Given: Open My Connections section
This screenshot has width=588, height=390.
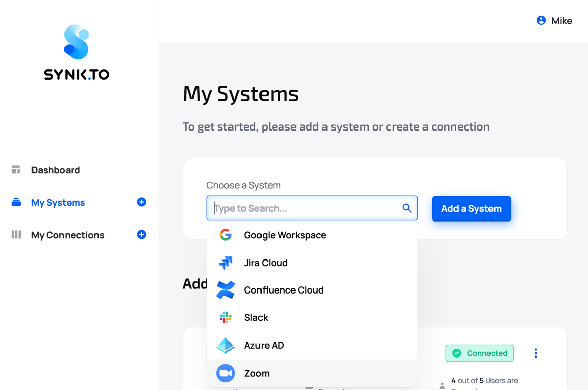Looking at the screenshot, I should coord(68,235).
